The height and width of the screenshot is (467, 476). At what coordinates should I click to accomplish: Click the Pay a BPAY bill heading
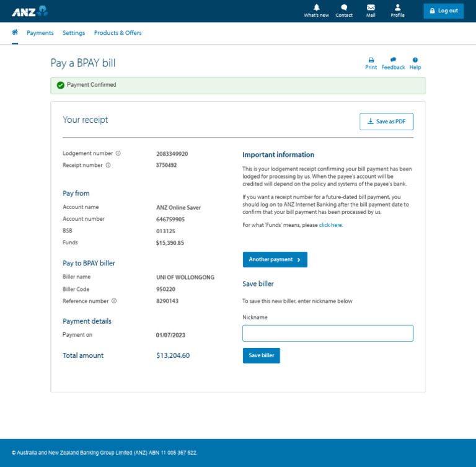[x=83, y=63]
